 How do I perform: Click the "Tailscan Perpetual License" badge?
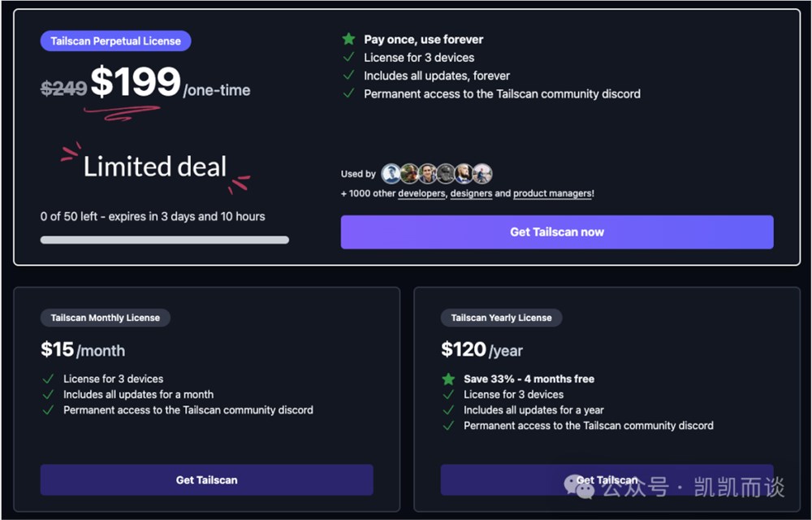115,41
